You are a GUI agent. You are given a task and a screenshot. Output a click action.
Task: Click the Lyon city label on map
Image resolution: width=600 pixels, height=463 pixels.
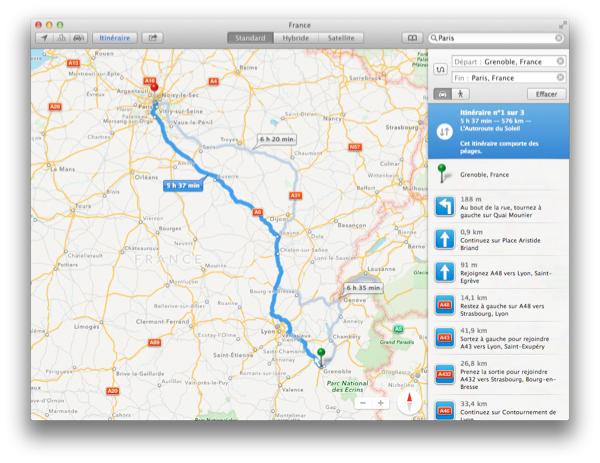point(267,331)
